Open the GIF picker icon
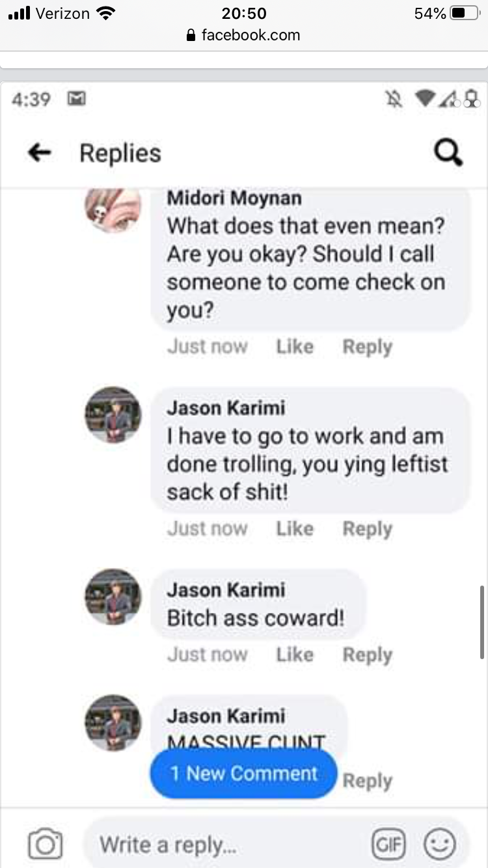Screen dimensions: 488x868 click(x=388, y=845)
